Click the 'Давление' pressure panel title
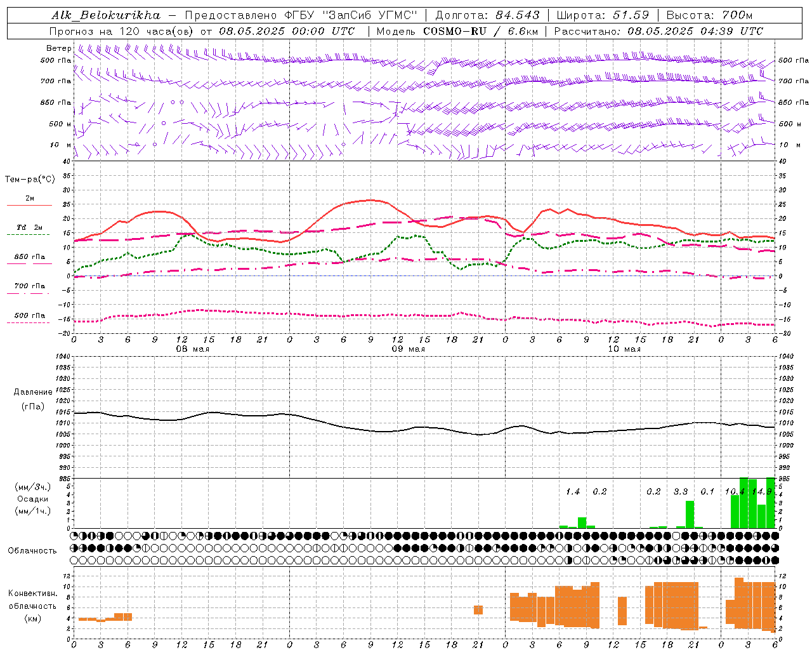This screenshot has height=650, width=812. tap(32, 392)
